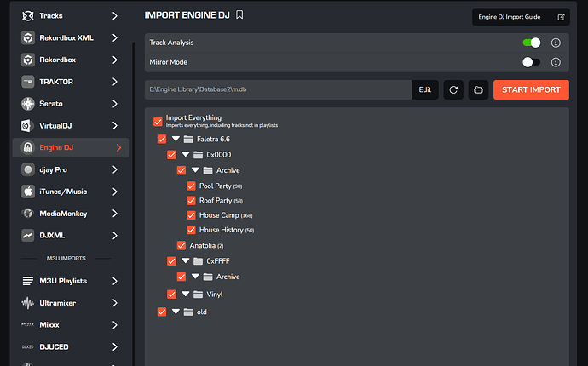Uncheck Import Everything checkbox
The height and width of the screenshot is (366, 588).
click(158, 122)
